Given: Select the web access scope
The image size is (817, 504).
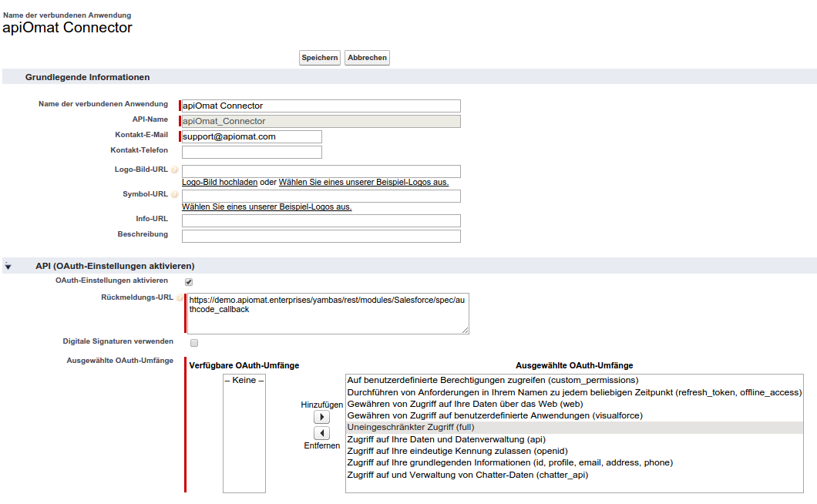Looking at the screenshot, I should point(574,404).
